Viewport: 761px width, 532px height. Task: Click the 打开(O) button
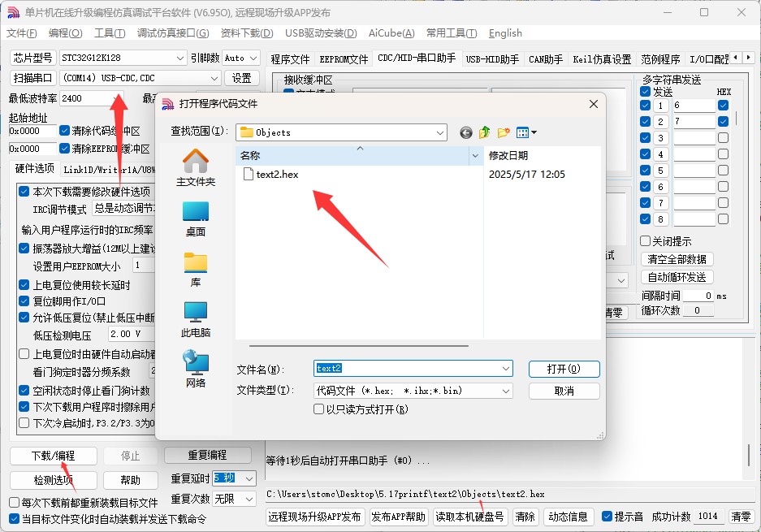tap(564, 369)
